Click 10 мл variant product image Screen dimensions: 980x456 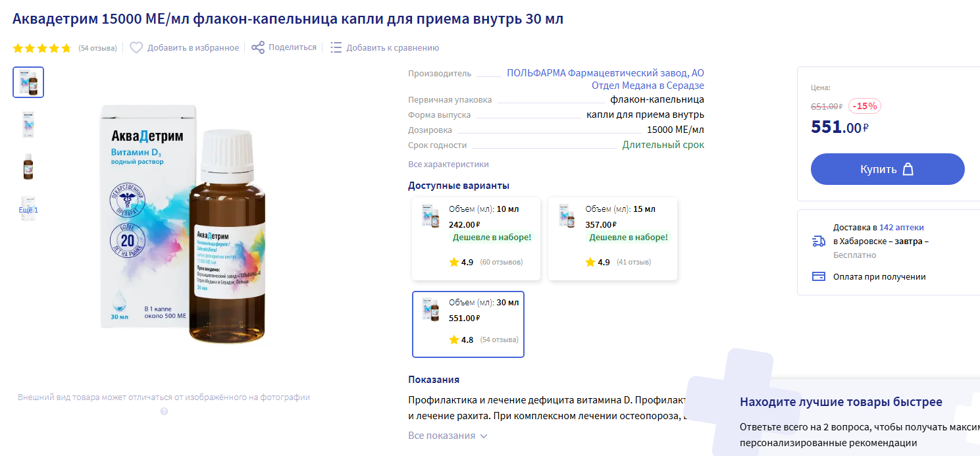(x=430, y=216)
